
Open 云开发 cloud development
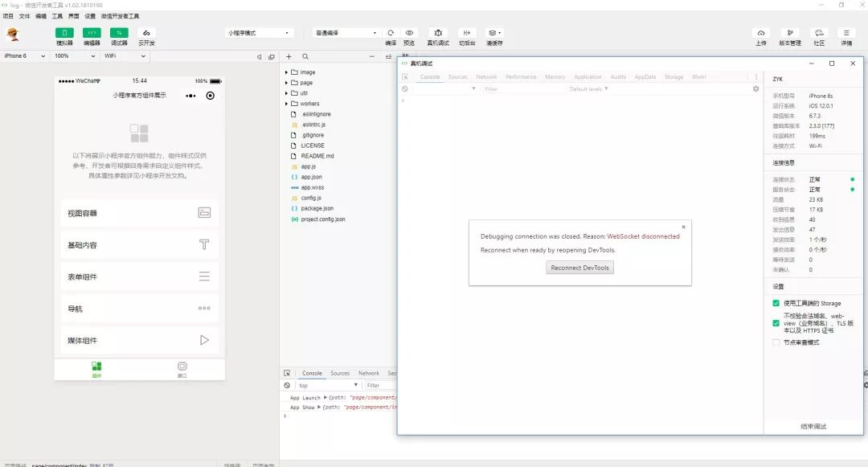click(x=146, y=36)
